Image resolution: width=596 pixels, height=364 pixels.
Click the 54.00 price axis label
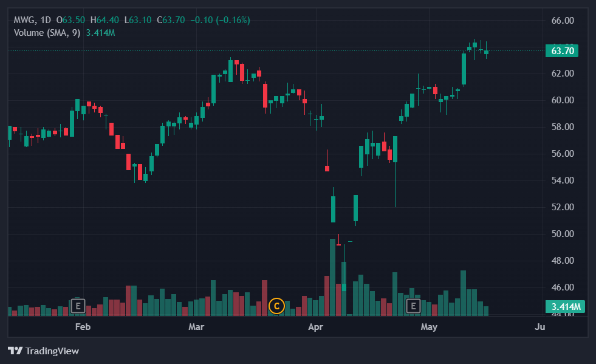click(563, 180)
